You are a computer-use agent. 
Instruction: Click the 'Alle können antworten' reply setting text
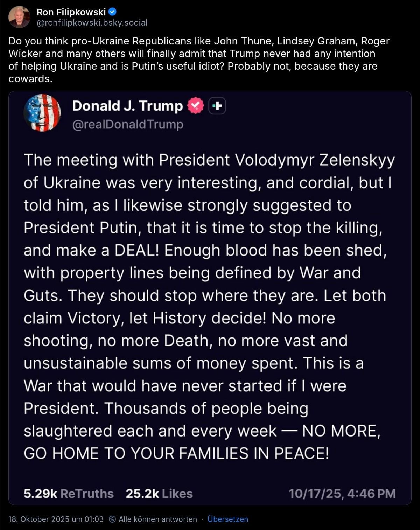157,519
